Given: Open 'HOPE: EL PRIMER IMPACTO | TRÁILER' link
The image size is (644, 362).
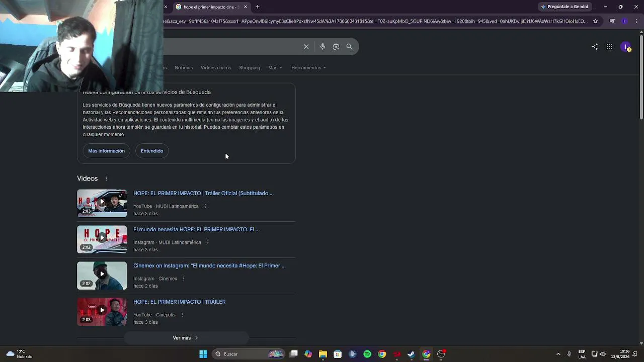Looking at the screenshot, I should 180,302.
